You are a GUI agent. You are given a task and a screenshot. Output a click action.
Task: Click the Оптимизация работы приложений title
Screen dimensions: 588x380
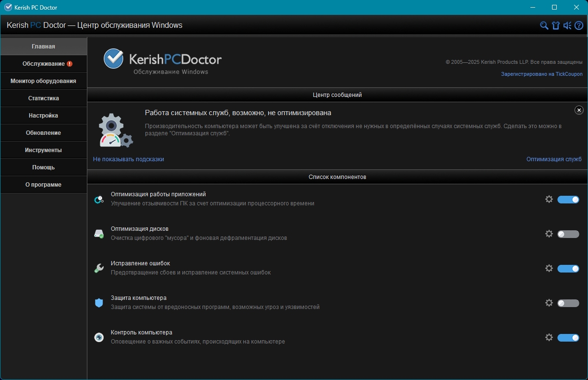[158, 194]
